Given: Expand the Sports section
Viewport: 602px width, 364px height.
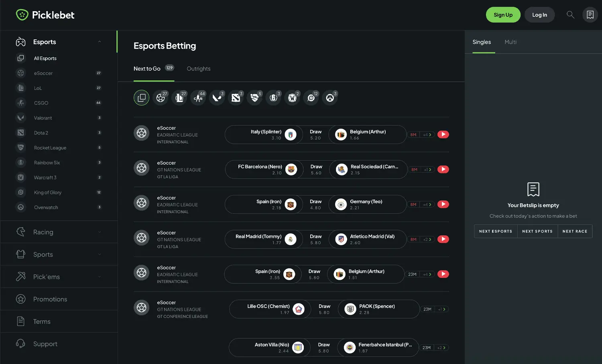Looking at the screenshot, I should [x=43, y=254].
